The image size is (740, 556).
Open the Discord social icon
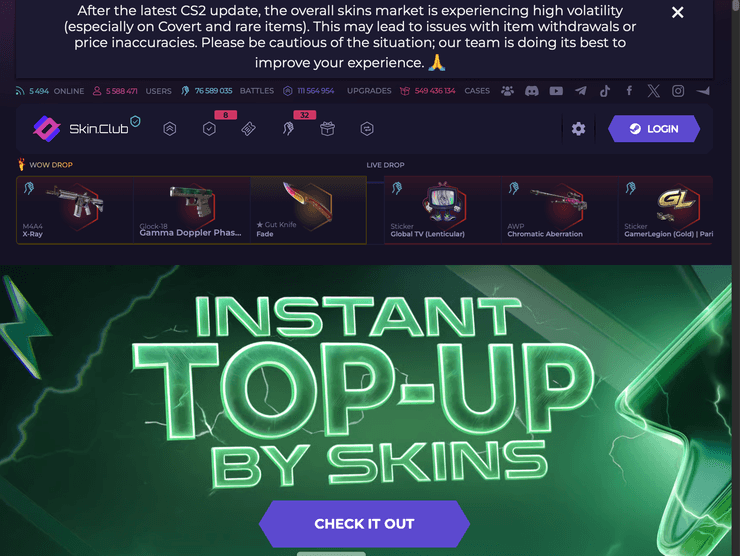pos(531,91)
